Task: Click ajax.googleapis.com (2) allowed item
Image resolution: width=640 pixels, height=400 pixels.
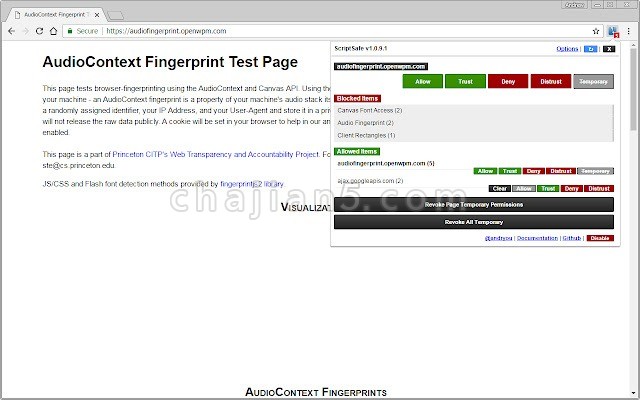Action: [370, 180]
